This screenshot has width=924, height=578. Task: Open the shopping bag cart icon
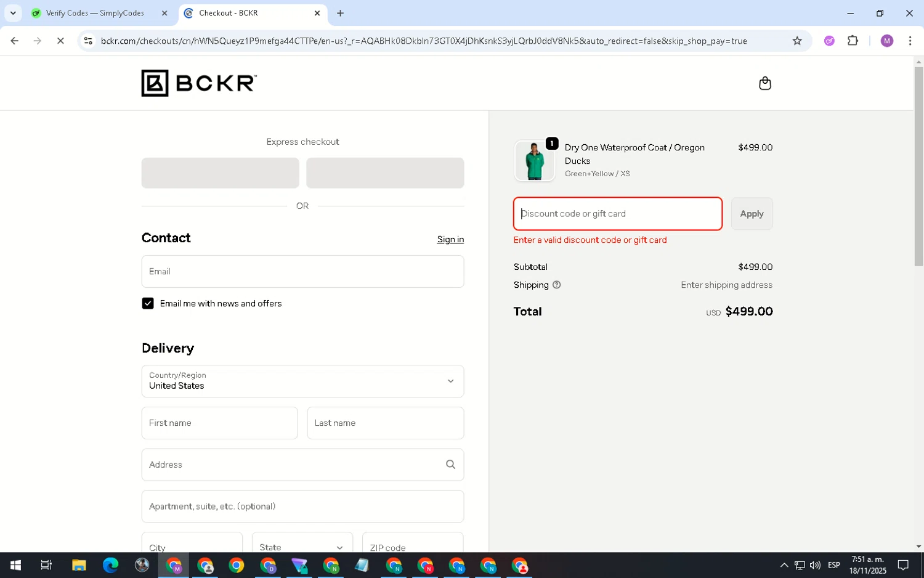point(764,83)
